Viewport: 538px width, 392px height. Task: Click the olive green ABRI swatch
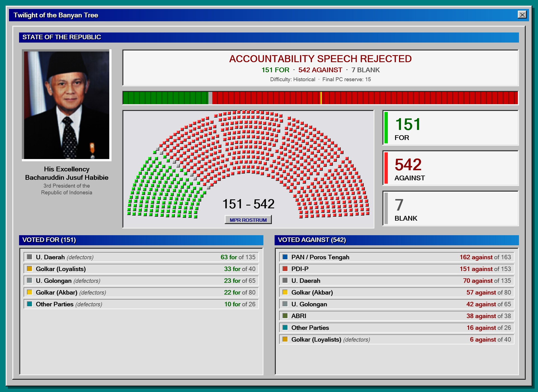[285, 316]
